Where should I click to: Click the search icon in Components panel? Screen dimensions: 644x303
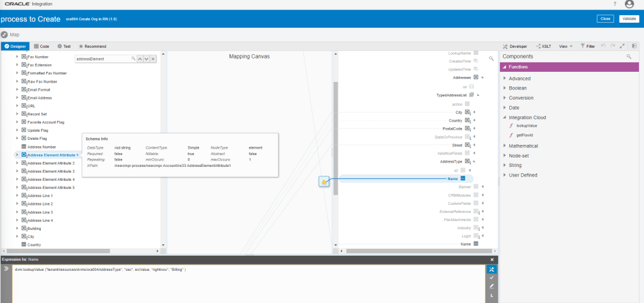(628, 57)
